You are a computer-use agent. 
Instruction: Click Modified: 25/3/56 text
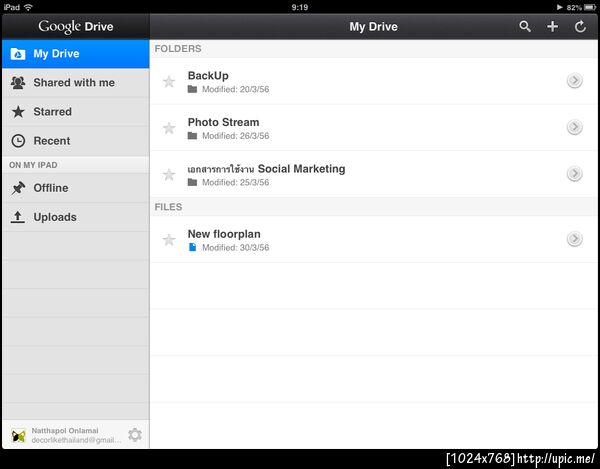[x=235, y=183]
